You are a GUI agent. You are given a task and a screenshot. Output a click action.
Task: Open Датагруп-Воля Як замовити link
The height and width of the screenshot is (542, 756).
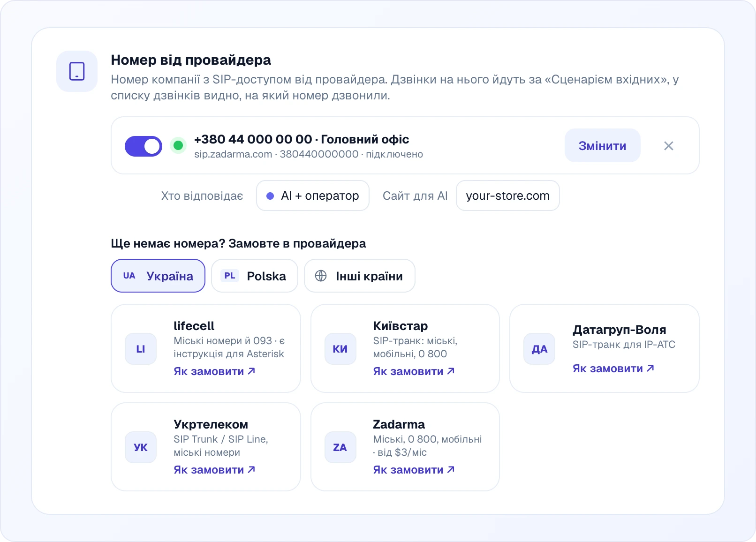click(x=613, y=369)
